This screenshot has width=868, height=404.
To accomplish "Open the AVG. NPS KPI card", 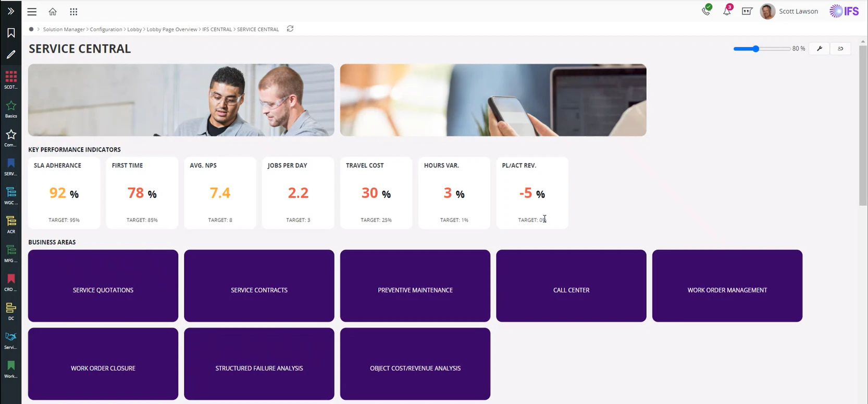I will 220,193.
